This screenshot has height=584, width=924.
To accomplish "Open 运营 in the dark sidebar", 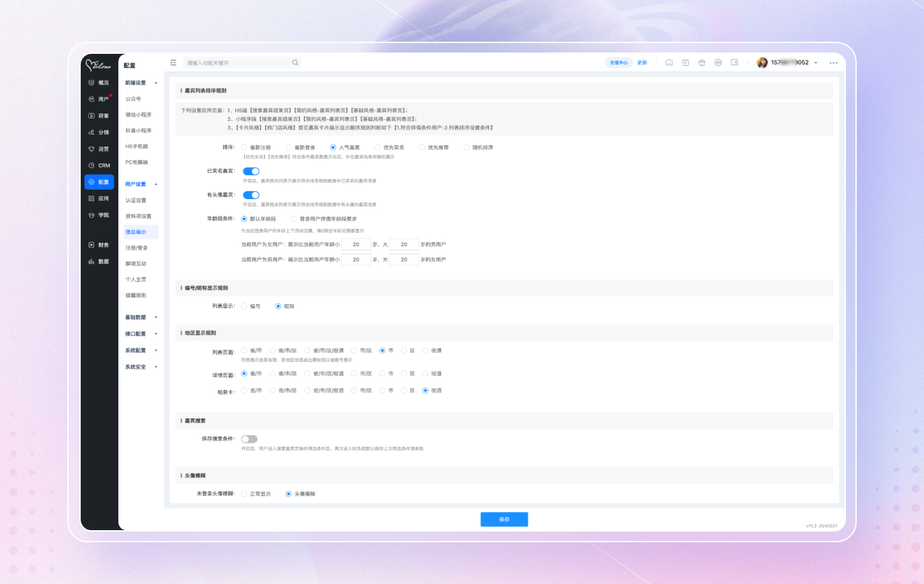I will [x=99, y=149].
